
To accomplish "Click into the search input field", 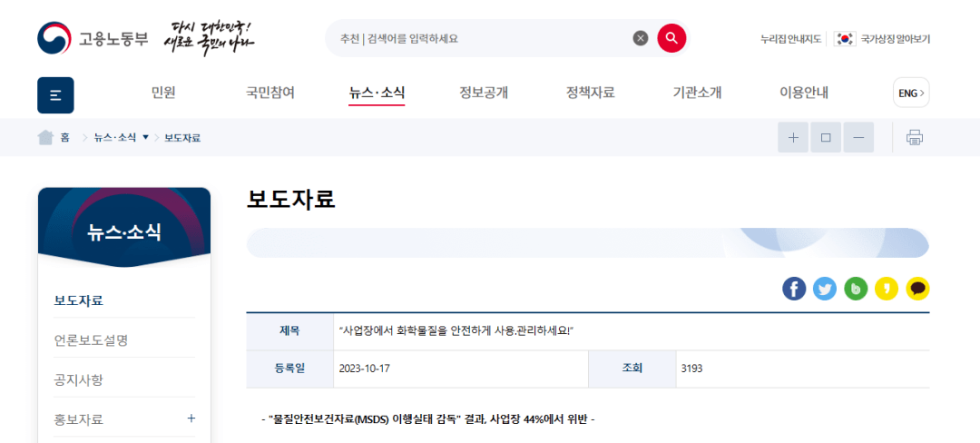I will (x=481, y=39).
